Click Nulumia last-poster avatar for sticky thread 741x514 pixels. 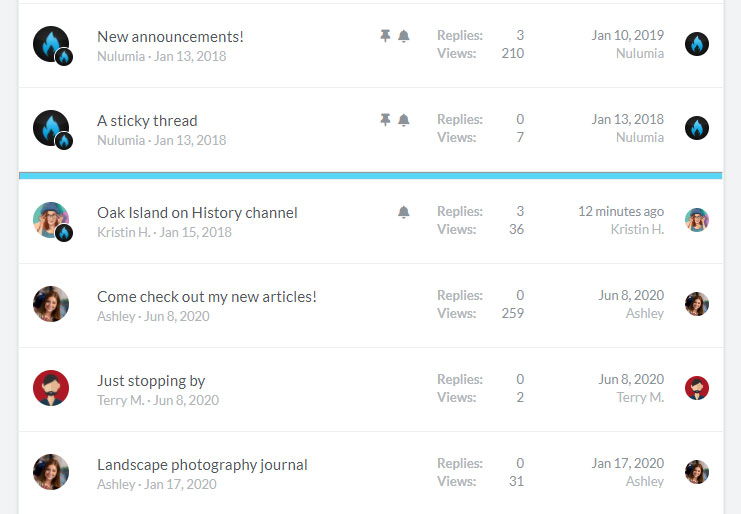point(697,128)
